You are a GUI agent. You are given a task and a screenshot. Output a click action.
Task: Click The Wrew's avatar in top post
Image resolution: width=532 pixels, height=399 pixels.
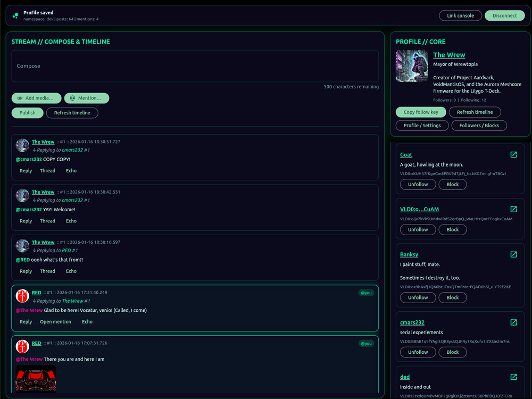pyautogui.click(x=22, y=145)
